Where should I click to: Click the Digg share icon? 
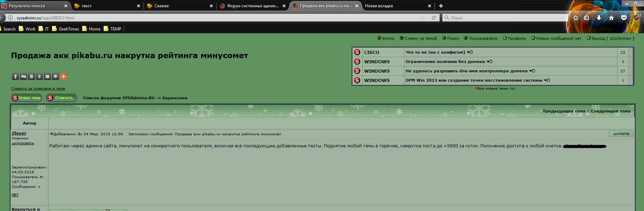point(23,76)
